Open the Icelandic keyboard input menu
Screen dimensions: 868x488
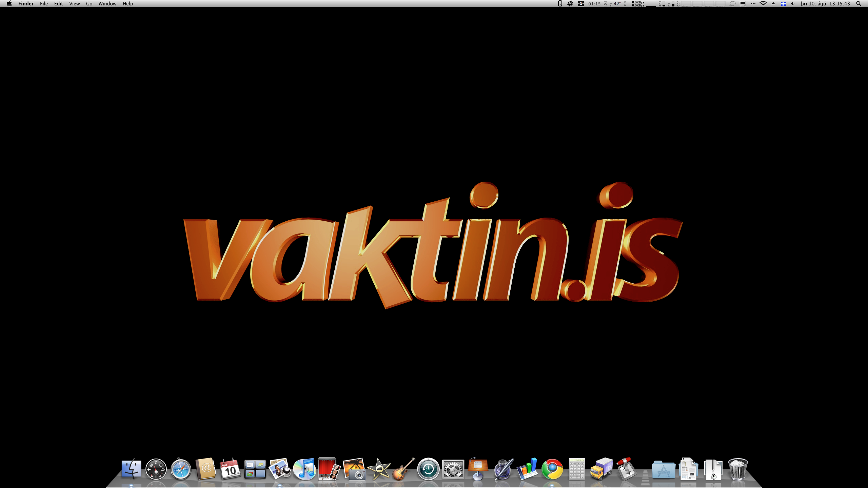tap(784, 4)
